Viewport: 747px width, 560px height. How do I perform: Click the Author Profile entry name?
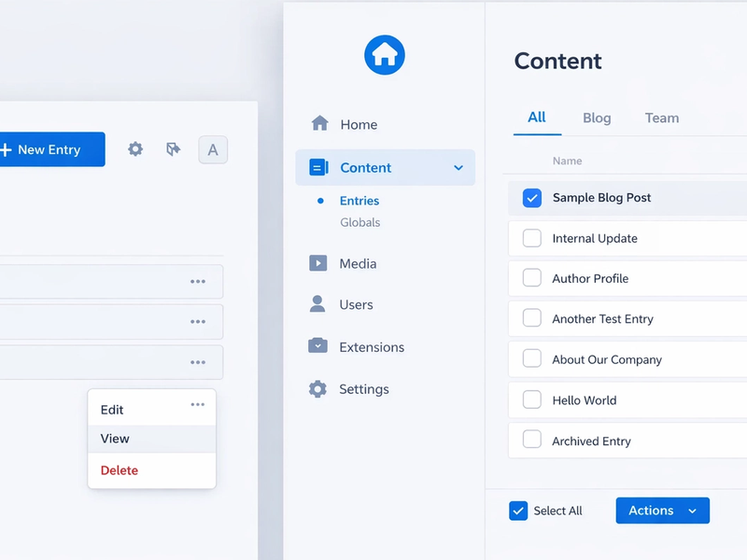pos(590,278)
